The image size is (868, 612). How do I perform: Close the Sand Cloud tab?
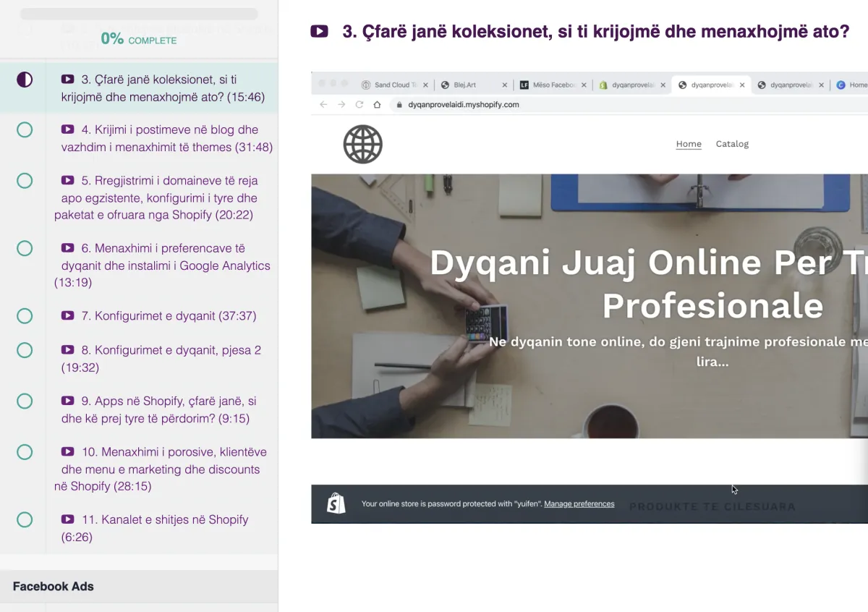click(x=426, y=85)
